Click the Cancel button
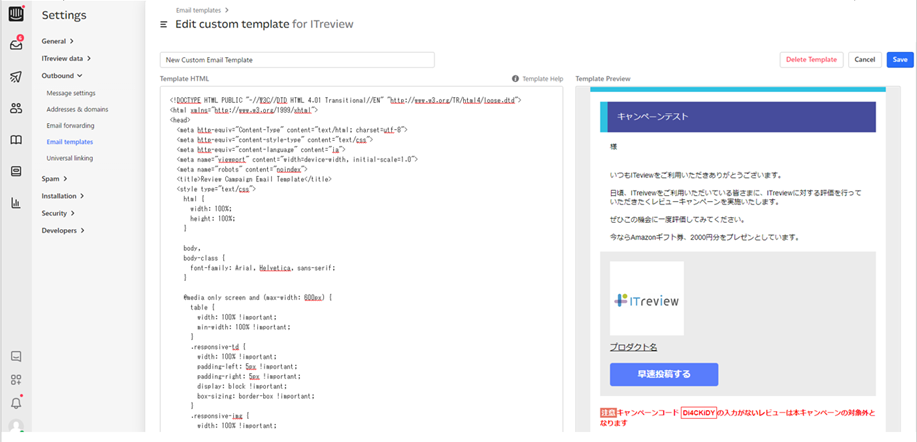This screenshot has height=442, width=917. coord(864,60)
